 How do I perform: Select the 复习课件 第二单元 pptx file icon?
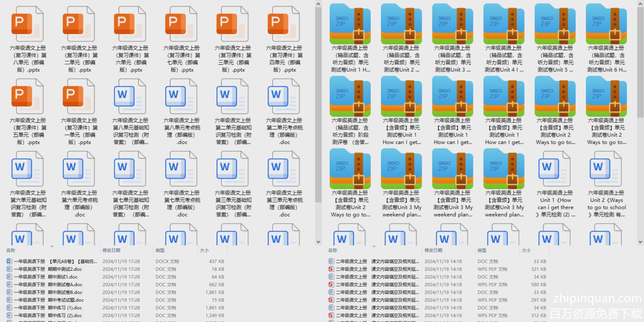(79, 24)
